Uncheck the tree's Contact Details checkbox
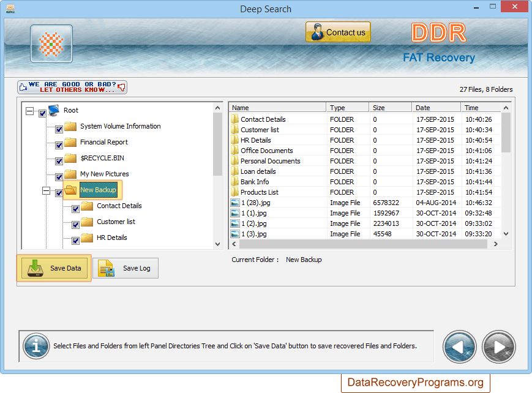The width and height of the screenshot is (532, 393). [x=76, y=209]
